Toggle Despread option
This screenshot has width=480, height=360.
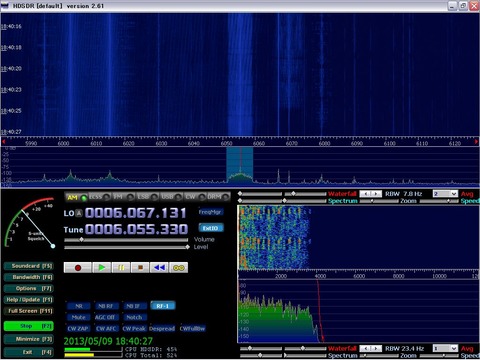(x=162, y=329)
